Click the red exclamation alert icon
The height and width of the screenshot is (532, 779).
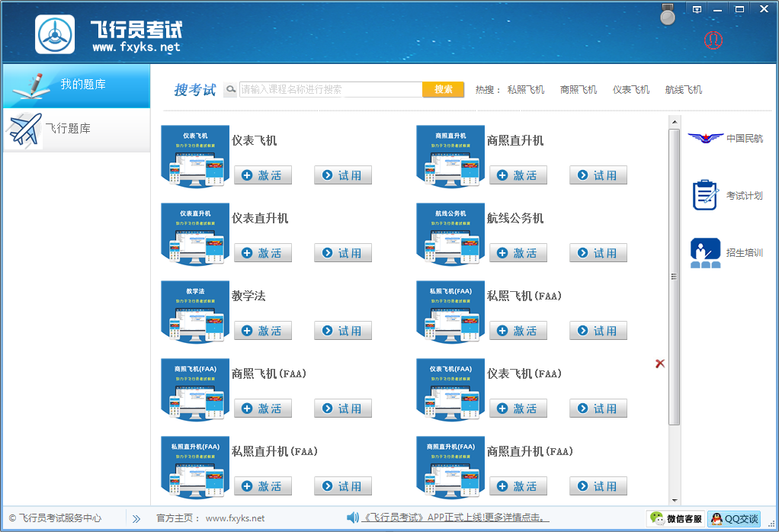pos(713,40)
